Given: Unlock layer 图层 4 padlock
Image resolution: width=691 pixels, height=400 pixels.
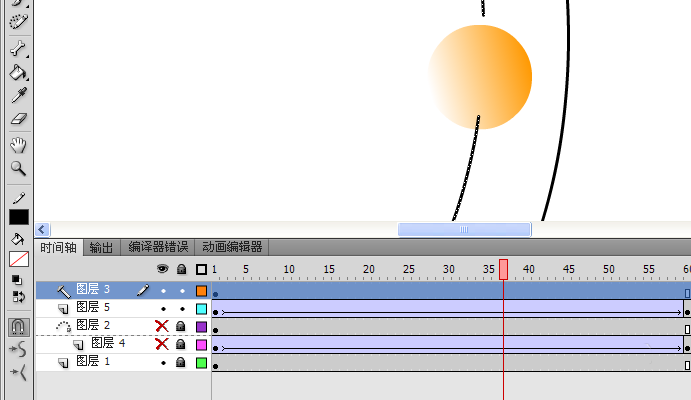Looking at the screenshot, I should pos(181,344).
